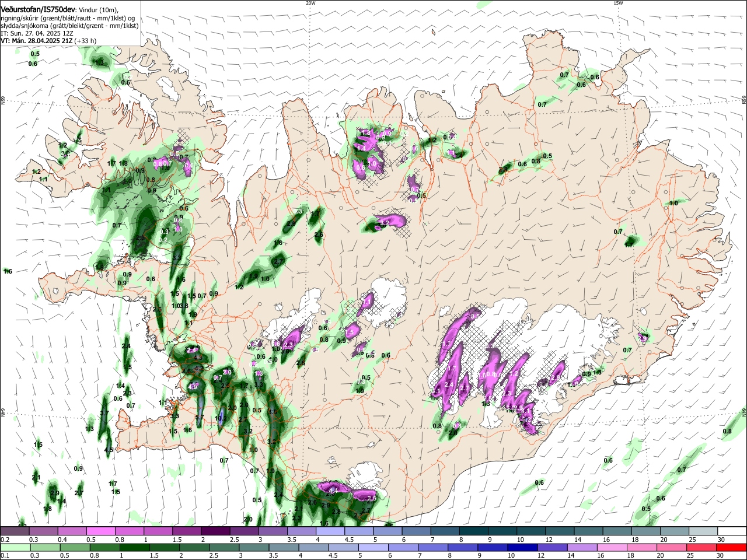Image resolution: width=747 pixels, height=560 pixels.
Task: Pick the pink snow legend swatch for 0.5
Action: [x=100, y=531]
